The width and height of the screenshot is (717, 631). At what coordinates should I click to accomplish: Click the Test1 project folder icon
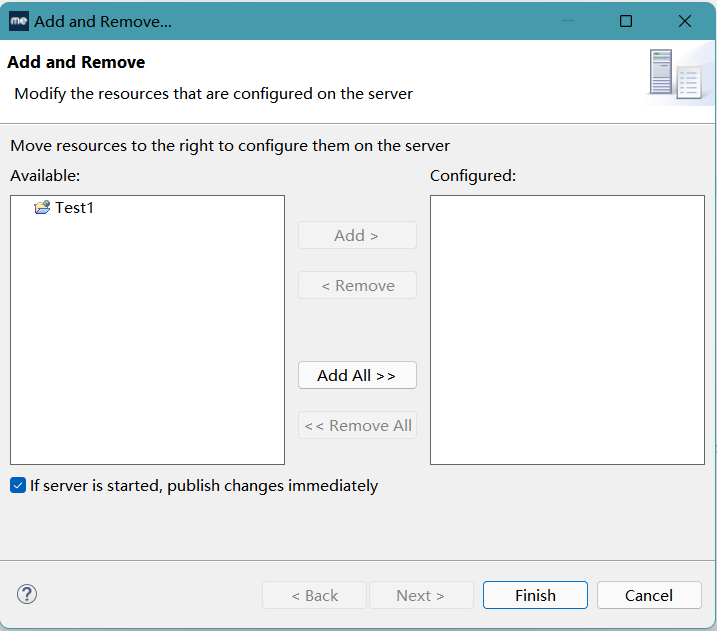click(x=42, y=208)
